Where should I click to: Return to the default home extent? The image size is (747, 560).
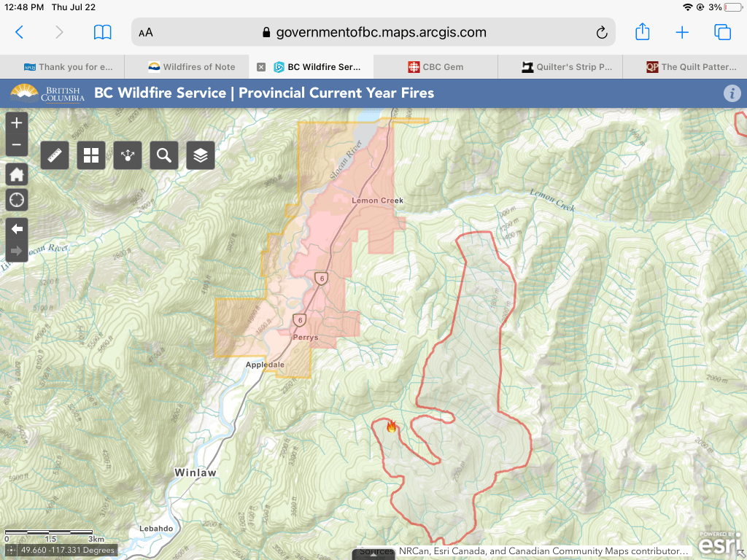[x=17, y=174]
